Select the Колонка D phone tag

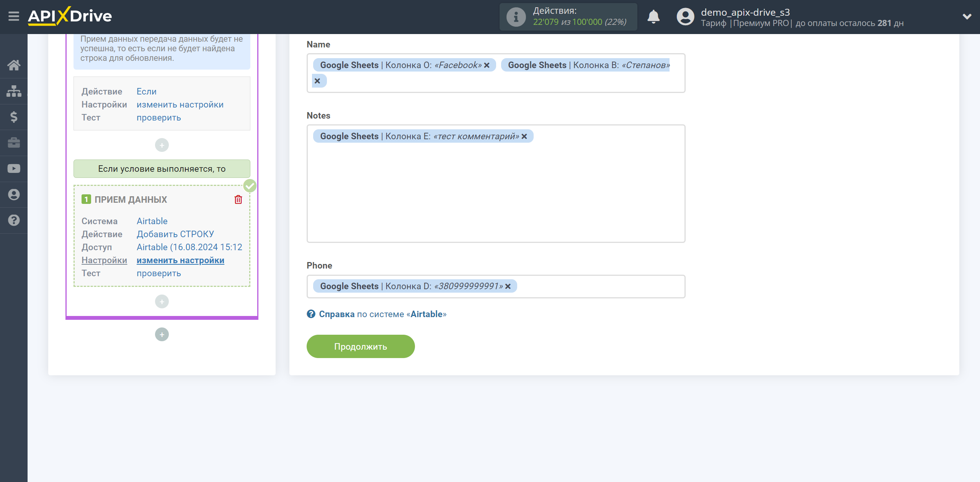coord(415,287)
